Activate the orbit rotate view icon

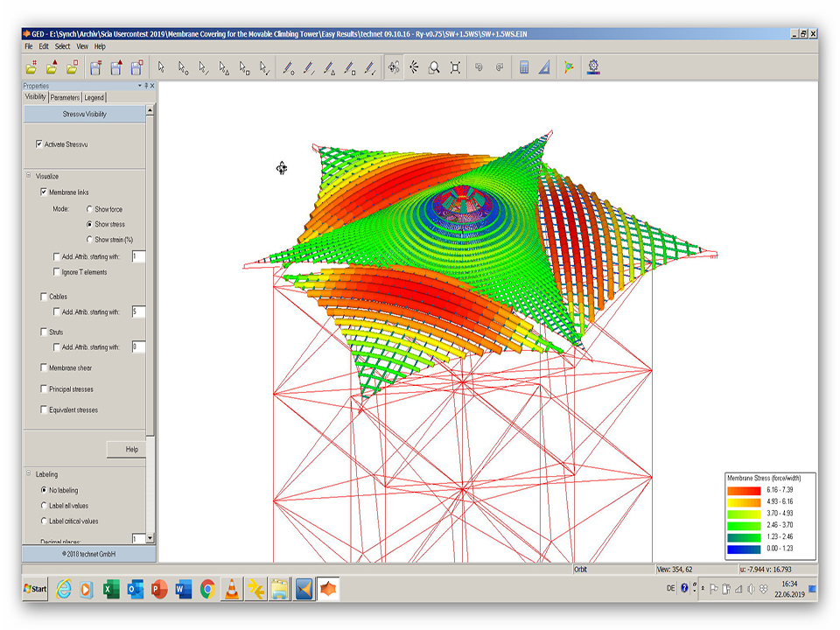click(x=395, y=67)
